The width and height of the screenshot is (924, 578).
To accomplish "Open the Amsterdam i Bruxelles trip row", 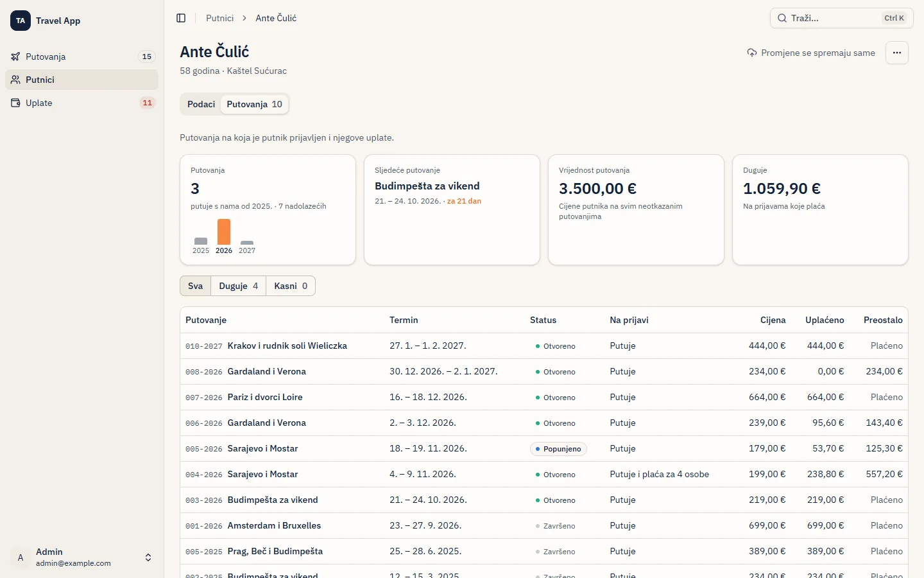I will pos(544,525).
